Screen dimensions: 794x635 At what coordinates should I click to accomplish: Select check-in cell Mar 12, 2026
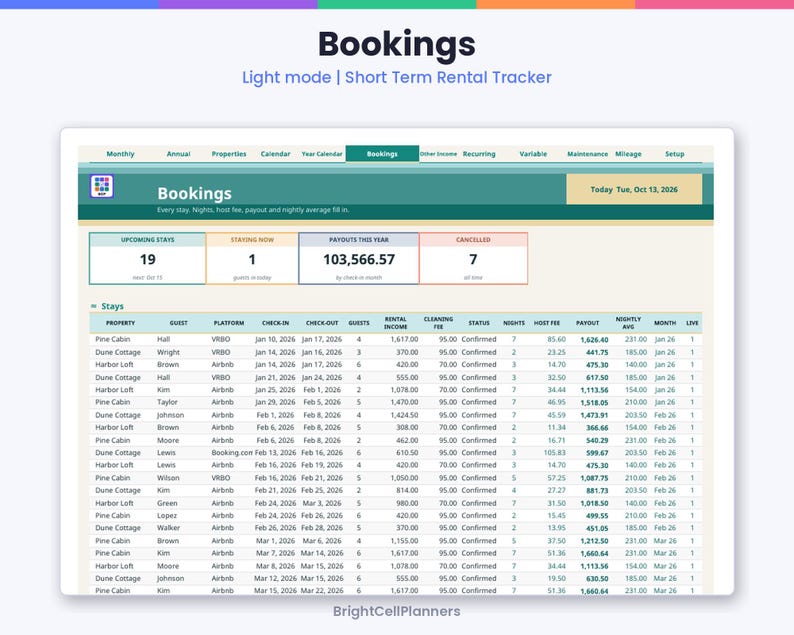click(275, 578)
